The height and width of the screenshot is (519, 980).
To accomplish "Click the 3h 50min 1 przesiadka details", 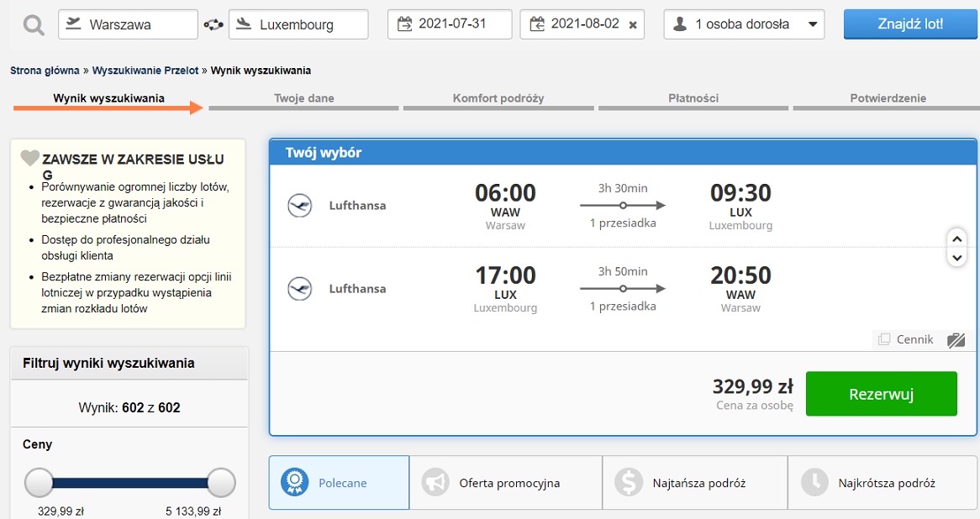I will pos(623,289).
